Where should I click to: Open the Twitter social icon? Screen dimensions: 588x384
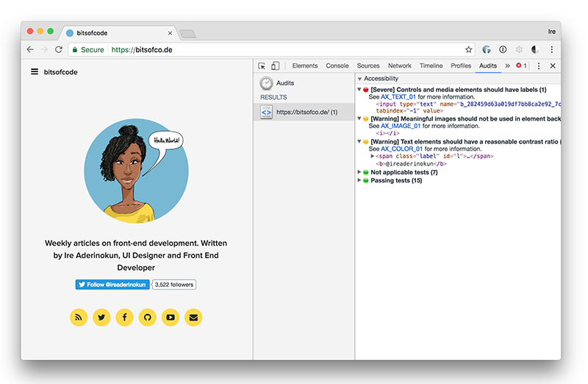(x=101, y=317)
